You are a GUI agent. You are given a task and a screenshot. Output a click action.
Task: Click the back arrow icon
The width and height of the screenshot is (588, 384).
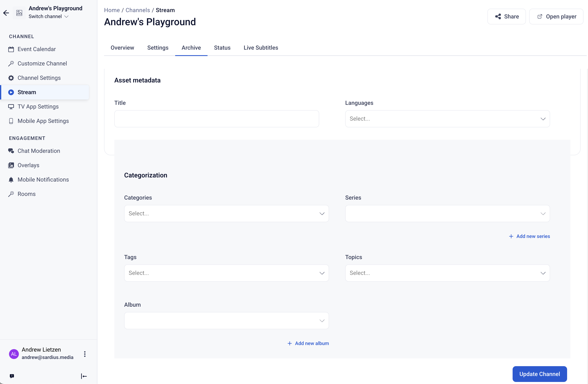[x=6, y=13]
